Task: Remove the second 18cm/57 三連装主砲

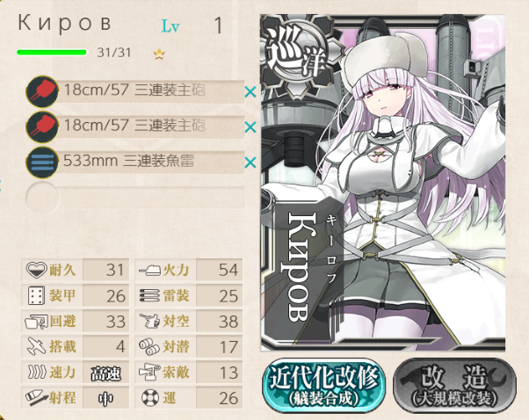Action: tap(250, 127)
